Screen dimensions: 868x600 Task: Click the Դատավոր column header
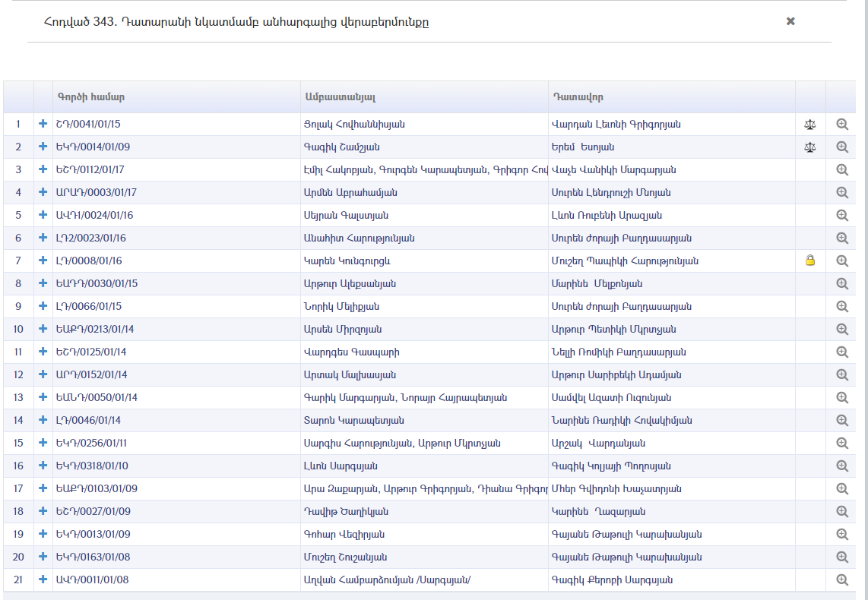point(672,97)
